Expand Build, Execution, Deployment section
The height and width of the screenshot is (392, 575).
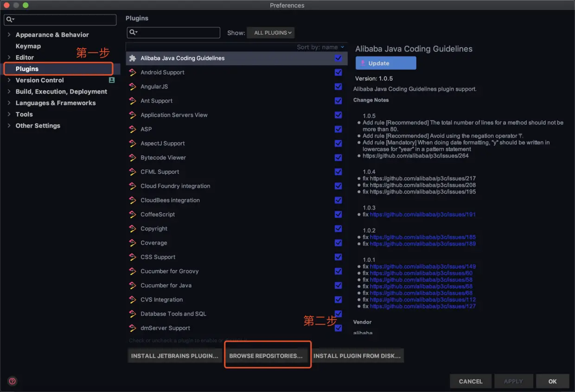pos(9,92)
